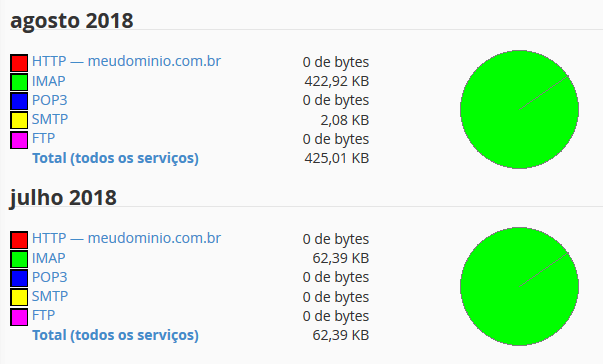Click the julho 2018 green pie chart

coord(519,286)
